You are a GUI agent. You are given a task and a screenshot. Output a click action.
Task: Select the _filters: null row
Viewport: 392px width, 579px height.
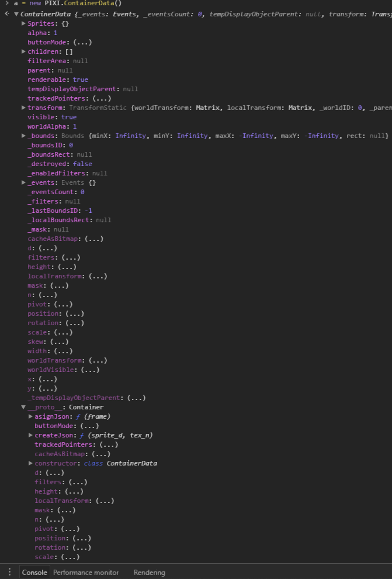(54, 201)
